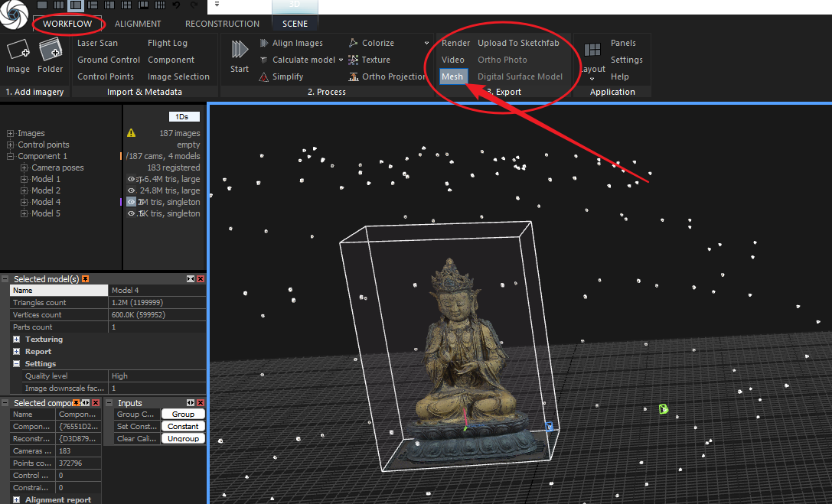This screenshot has height=504, width=832.
Task: Click the Ungroup button in Inputs
Action: coord(183,439)
